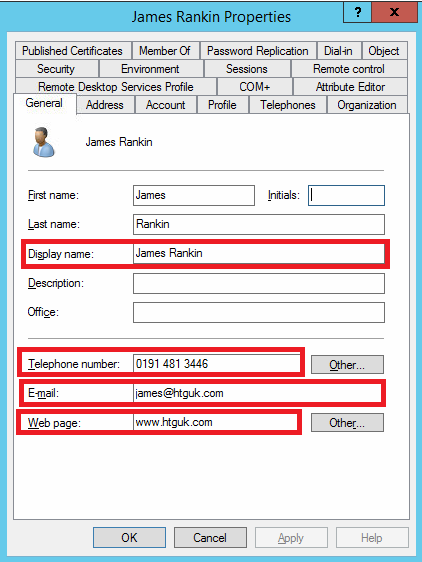This screenshot has width=422, height=562.
Task: Switch to Remote Desktop Services Profile tab
Action: (116, 87)
